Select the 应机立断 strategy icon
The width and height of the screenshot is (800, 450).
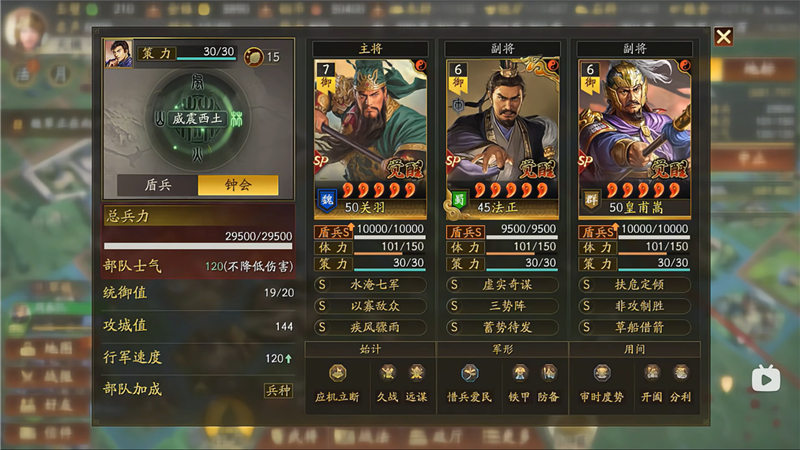point(337,373)
